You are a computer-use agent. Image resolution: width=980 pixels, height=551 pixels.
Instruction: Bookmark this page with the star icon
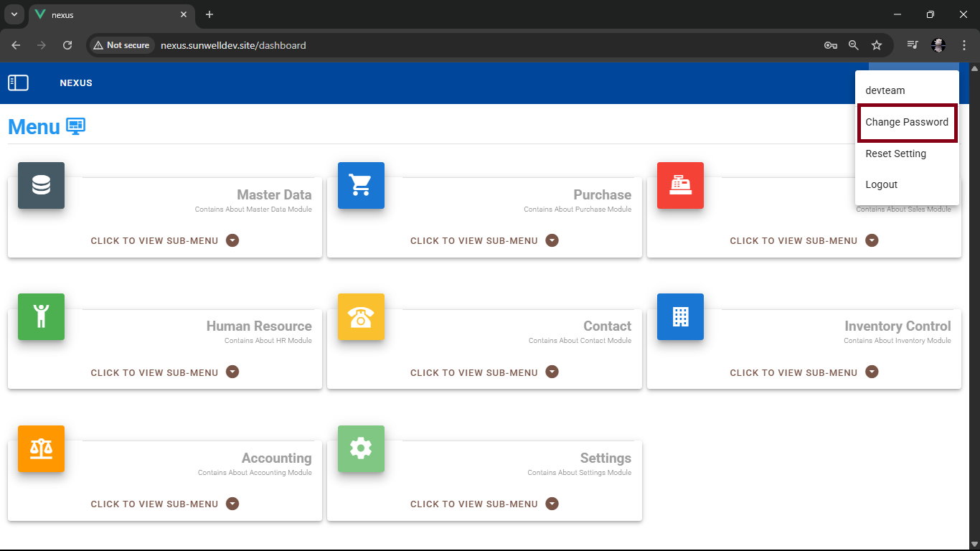pyautogui.click(x=876, y=45)
